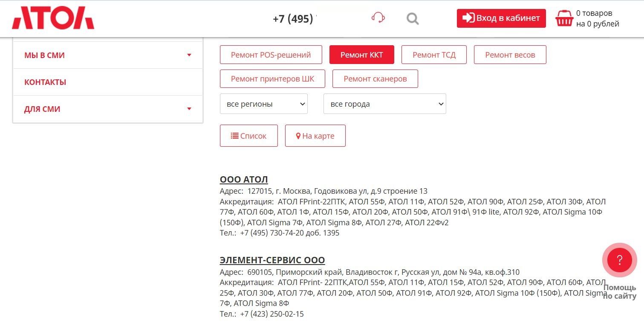Select the Ремонт POS-решений filter
Viewport: 644px width, 326px height.
click(x=271, y=55)
